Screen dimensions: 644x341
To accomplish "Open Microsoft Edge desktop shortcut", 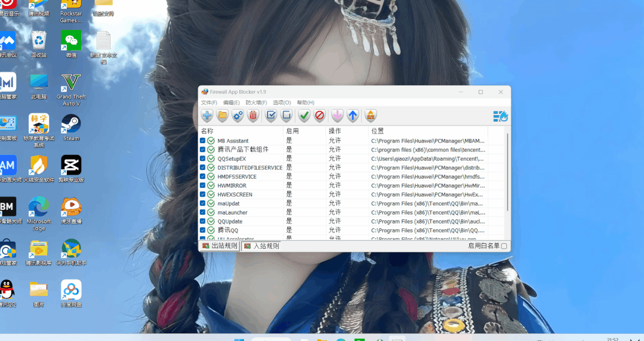I will [x=39, y=213].
